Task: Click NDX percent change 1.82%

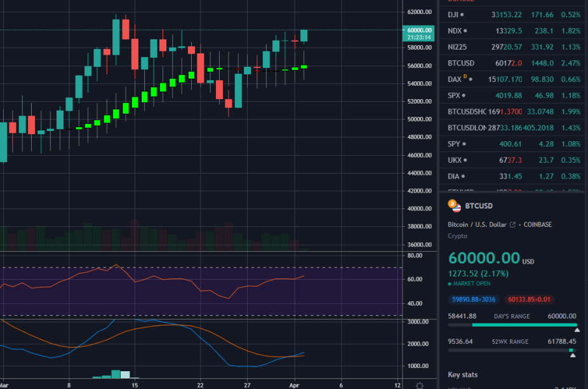Action: click(x=571, y=31)
